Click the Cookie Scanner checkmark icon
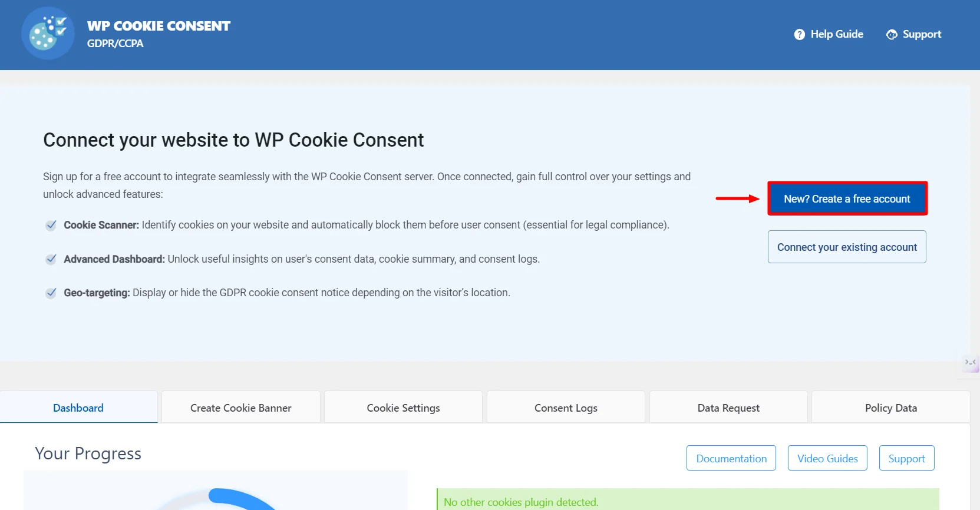Image resolution: width=980 pixels, height=510 pixels. (x=51, y=225)
